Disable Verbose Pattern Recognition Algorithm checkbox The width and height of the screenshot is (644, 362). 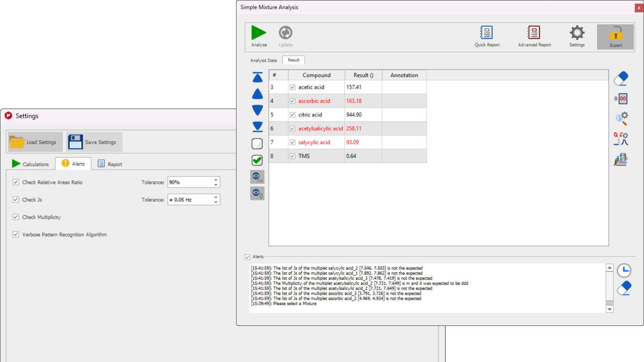coord(16,234)
